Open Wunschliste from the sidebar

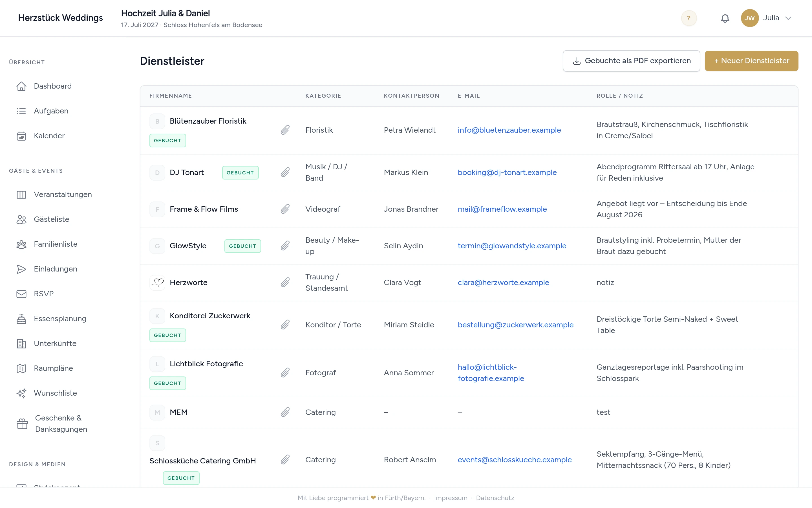55,393
